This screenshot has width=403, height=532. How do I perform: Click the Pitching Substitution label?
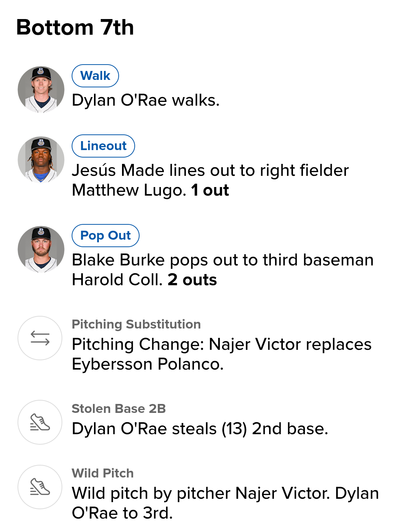point(136,324)
